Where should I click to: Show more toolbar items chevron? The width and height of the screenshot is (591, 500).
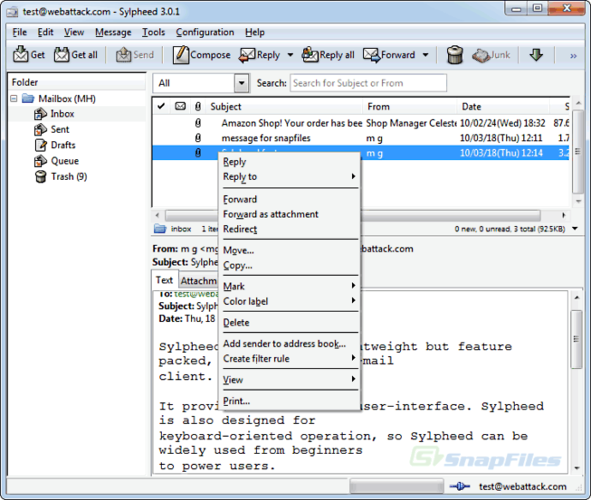coord(573,56)
